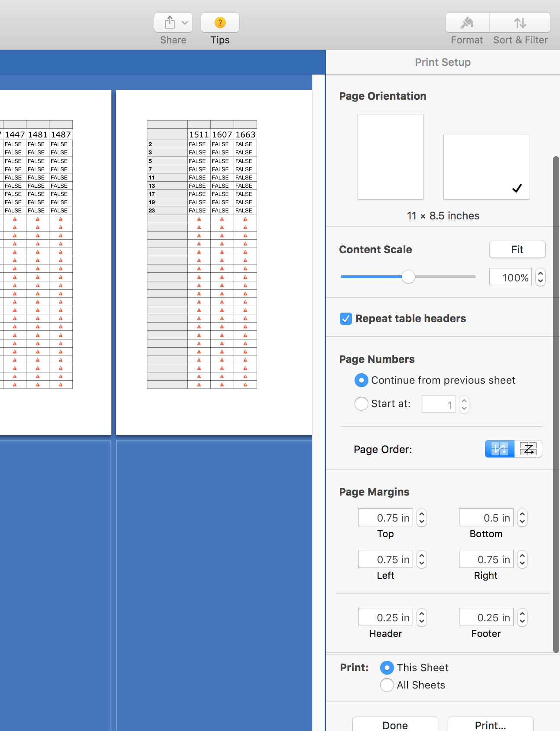Click the Left margin field
This screenshot has width=560, height=731.
pyautogui.click(x=386, y=559)
